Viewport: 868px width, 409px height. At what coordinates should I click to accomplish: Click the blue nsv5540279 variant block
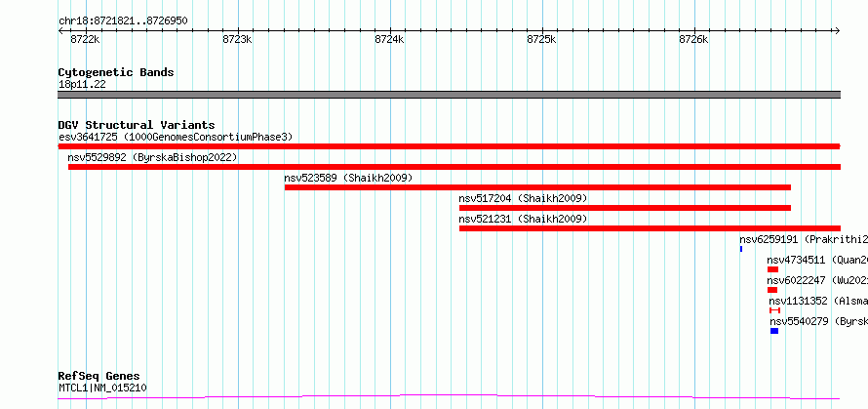pyautogui.click(x=774, y=331)
